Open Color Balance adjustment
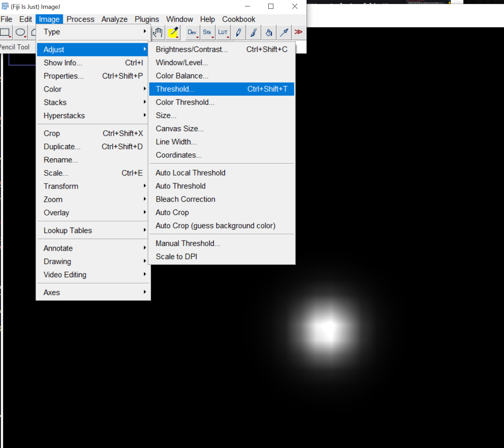 (x=222, y=76)
